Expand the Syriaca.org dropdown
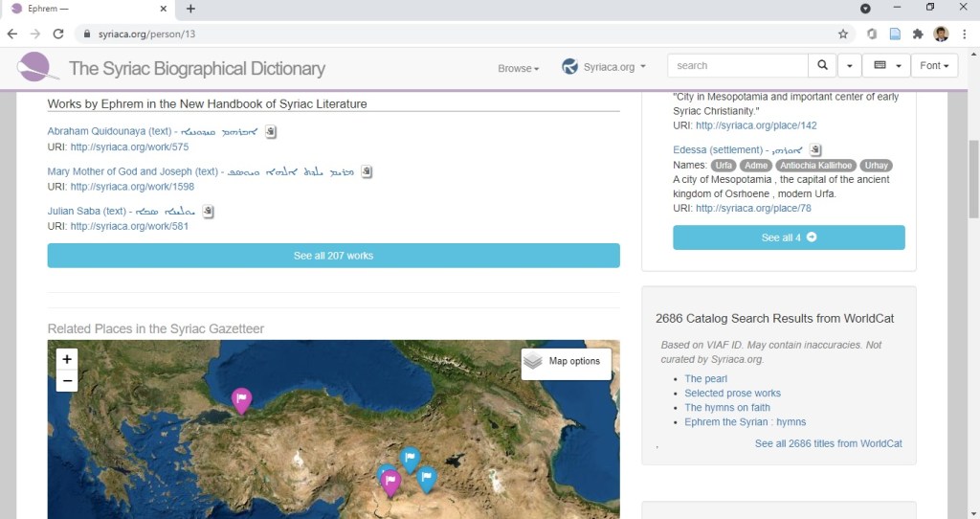This screenshot has width=980, height=519. (604, 66)
